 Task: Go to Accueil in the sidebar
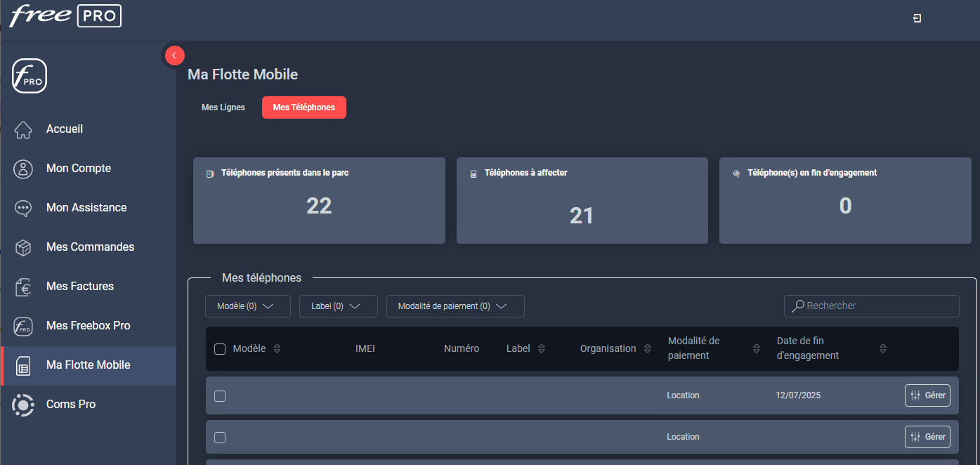[x=89, y=129]
